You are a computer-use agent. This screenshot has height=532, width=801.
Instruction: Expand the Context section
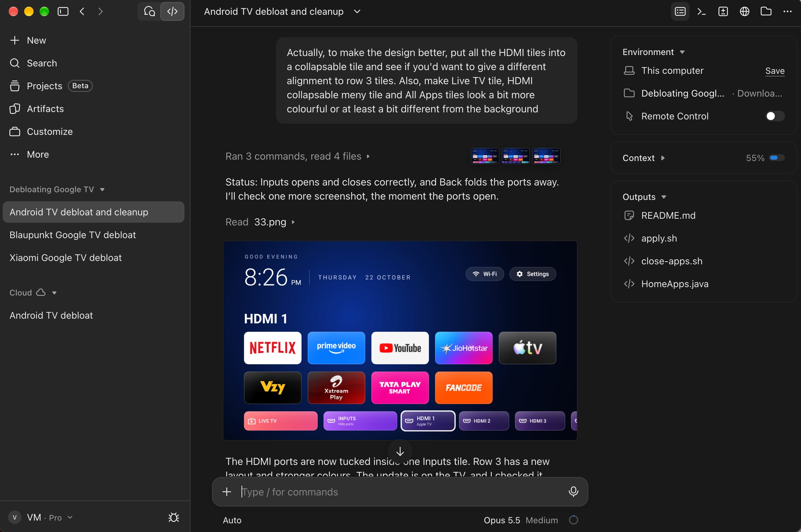[x=662, y=158]
